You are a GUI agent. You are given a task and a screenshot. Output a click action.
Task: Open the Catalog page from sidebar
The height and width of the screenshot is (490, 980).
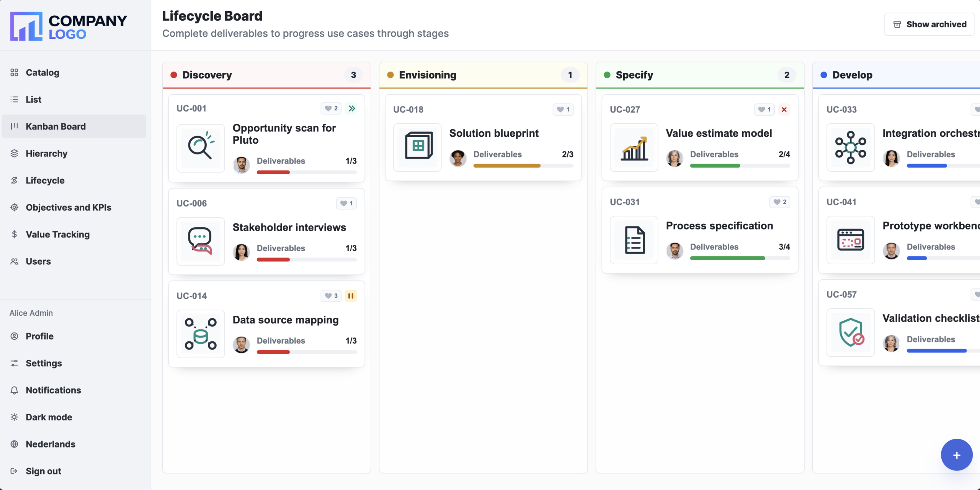pyautogui.click(x=74, y=72)
